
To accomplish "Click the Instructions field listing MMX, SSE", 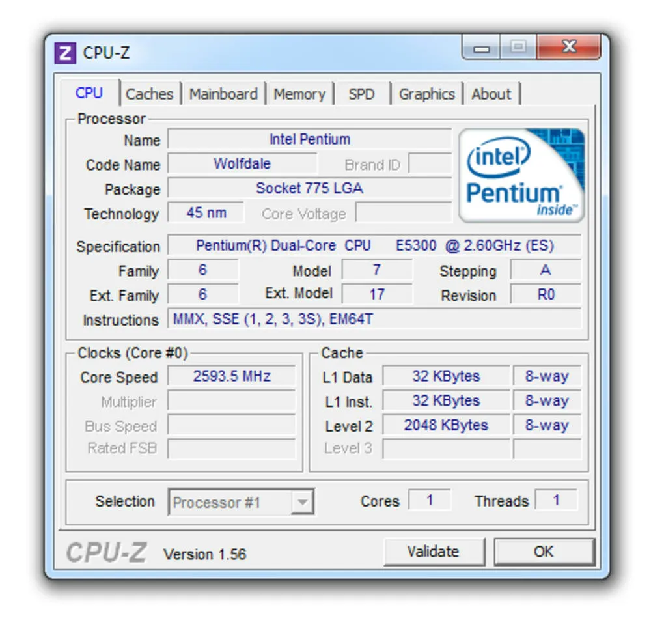I will 374,319.
